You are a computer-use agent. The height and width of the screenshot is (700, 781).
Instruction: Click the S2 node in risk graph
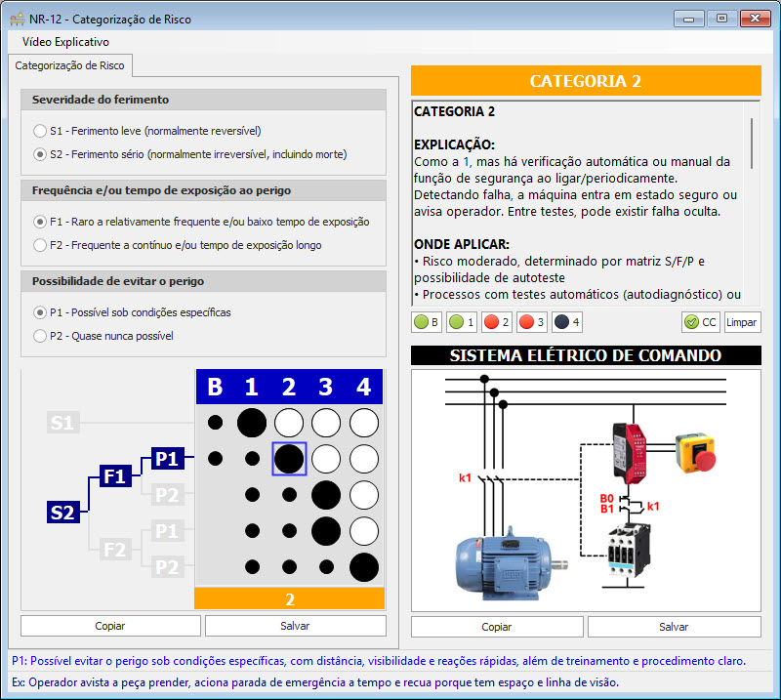point(62,513)
